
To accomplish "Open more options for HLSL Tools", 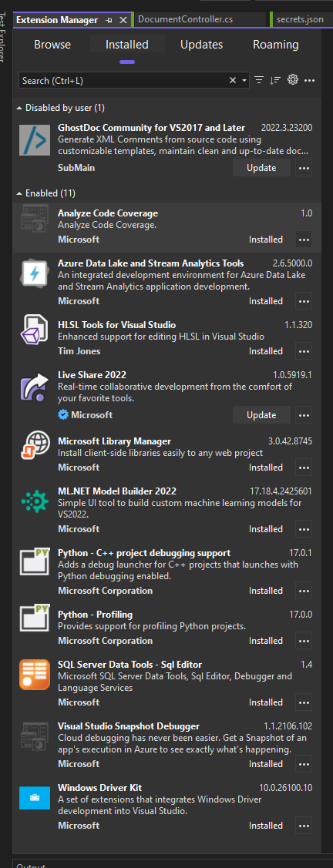I will [303, 351].
